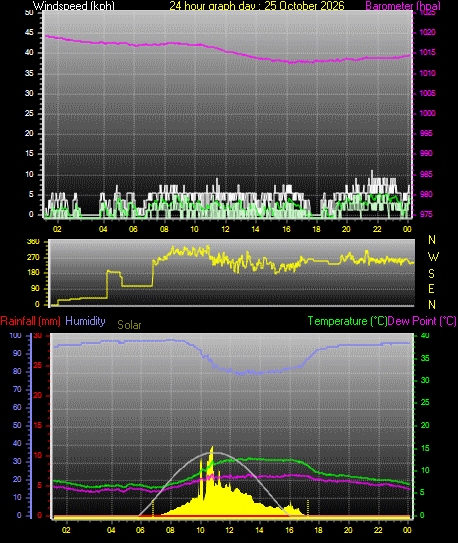This screenshot has height=543, width=458.
Task: Click the green 'Temperature (°C)' label
Action: [347, 321]
